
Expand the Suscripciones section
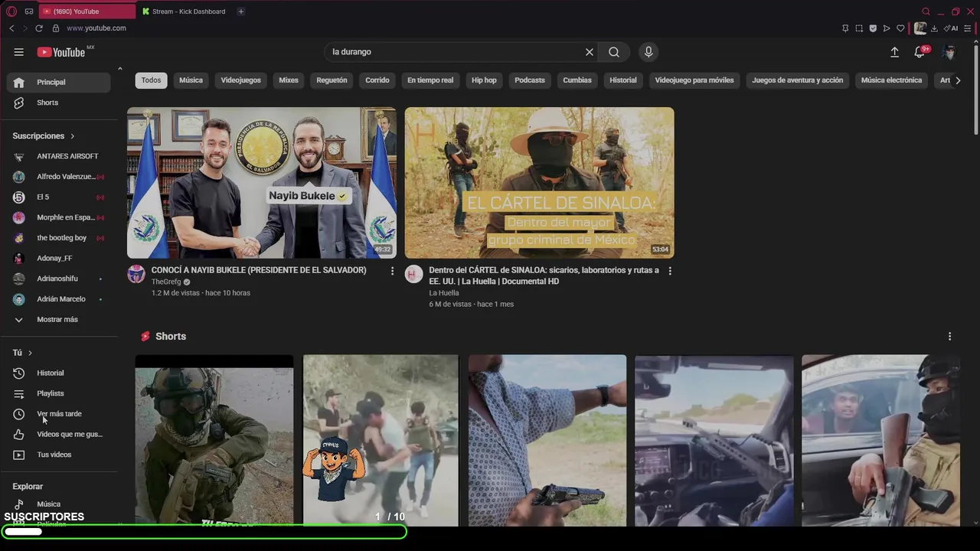coord(44,136)
